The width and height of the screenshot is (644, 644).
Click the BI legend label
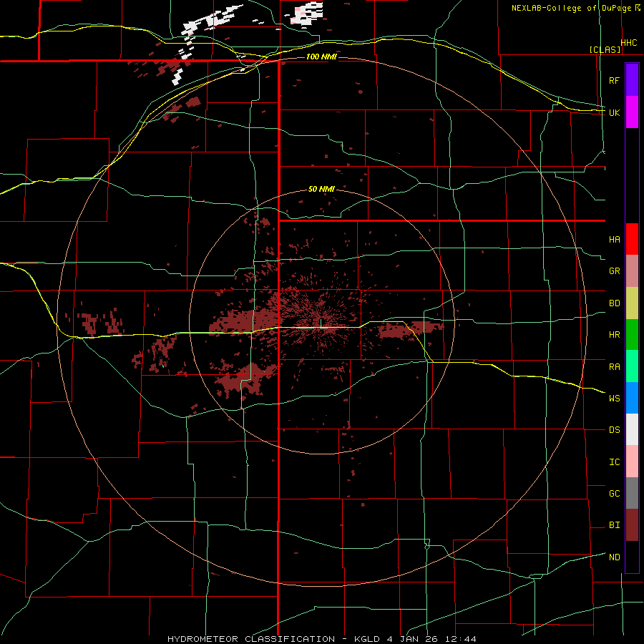614,525
